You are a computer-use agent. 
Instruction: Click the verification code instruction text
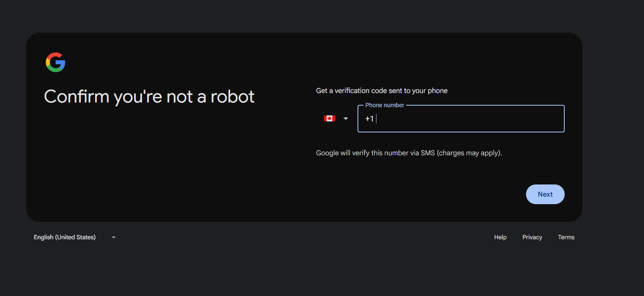tap(381, 90)
